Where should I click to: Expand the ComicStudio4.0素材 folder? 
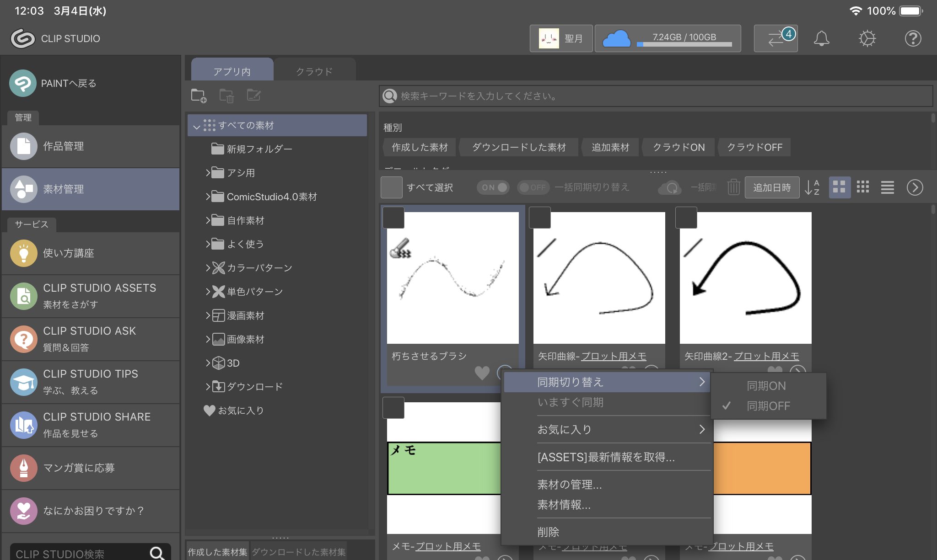(208, 197)
